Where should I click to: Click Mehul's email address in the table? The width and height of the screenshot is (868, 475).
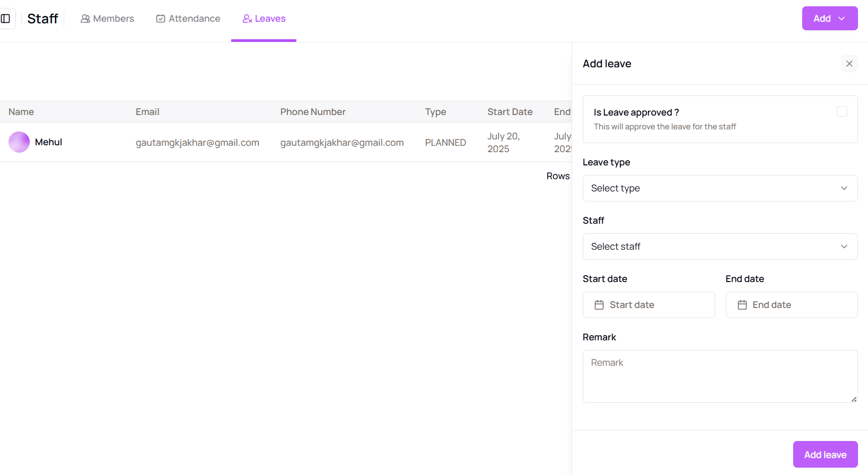[197, 143]
